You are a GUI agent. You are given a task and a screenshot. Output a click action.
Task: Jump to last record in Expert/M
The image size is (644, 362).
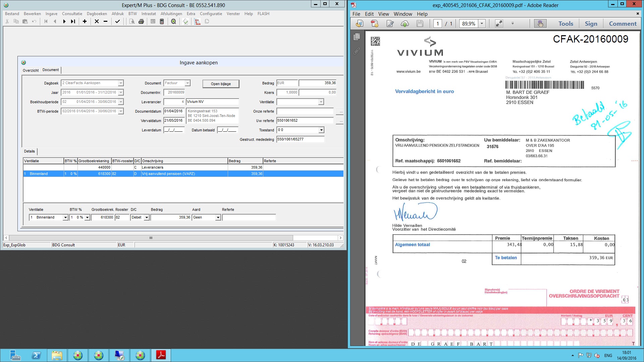[x=73, y=21]
